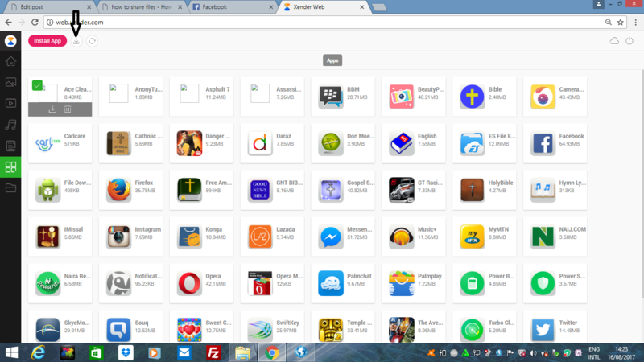Screen dimensions: 644x362
Task: Select the Danger Dash app icon
Action: pos(189,143)
